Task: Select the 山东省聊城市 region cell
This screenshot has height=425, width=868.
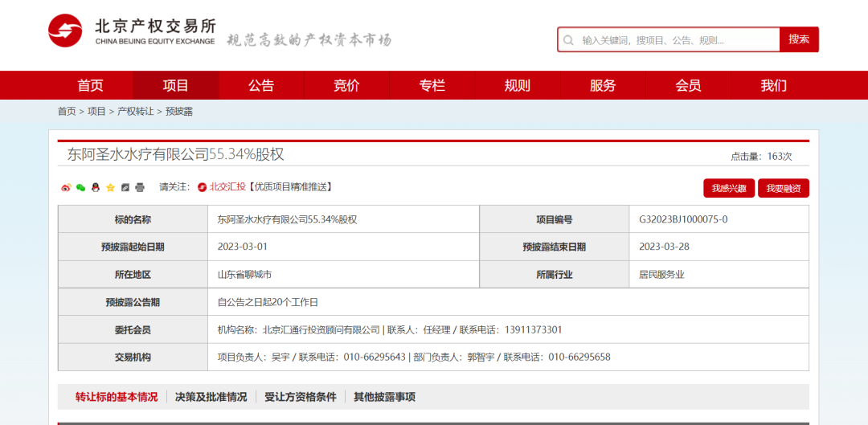Action: 343,275
